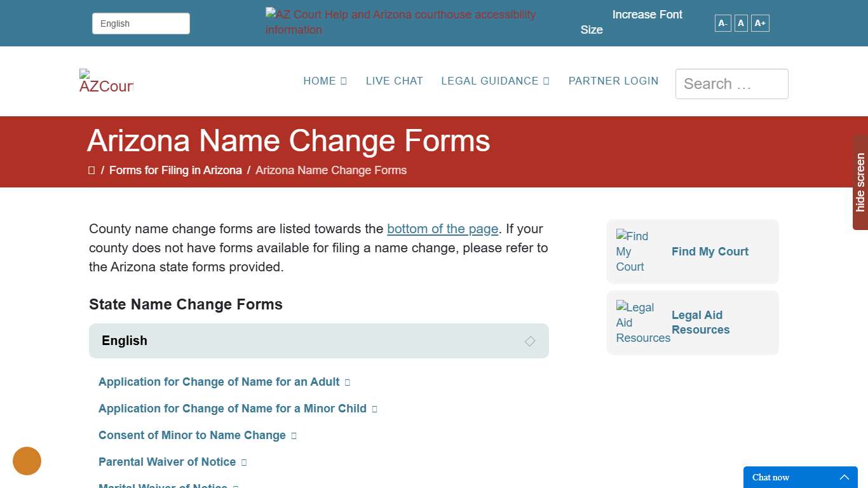Open 'Application for Change of Name for an Adult'
Image resolution: width=868 pixels, height=488 pixels.
coord(219,382)
